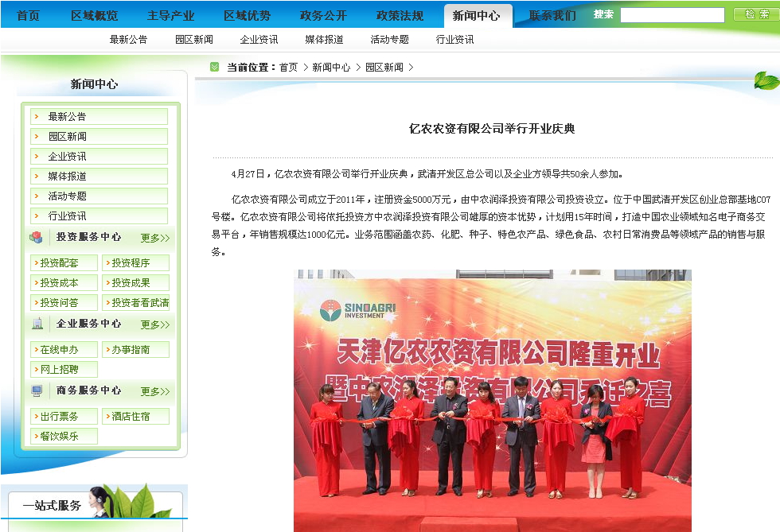Select 媒体报道 in the sidebar list
780x532 pixels.
(x=99, y=177)
